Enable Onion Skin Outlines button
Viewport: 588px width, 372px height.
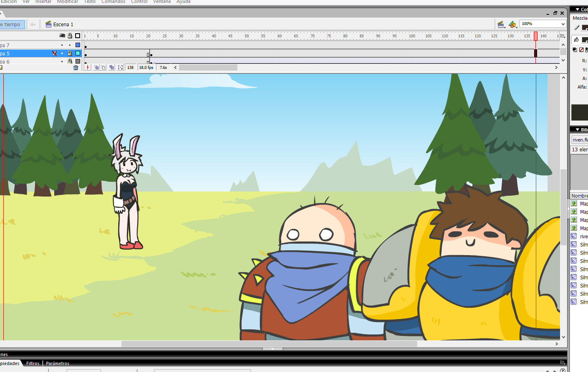pyautogui.click(x=103, y=68)
